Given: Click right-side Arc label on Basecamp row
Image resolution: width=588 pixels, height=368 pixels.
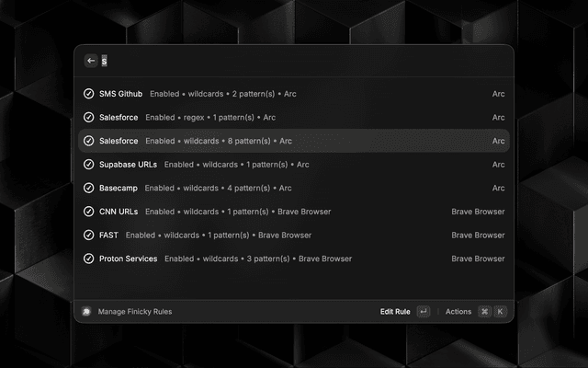Looking at the screenshot, I should [498, 188].
